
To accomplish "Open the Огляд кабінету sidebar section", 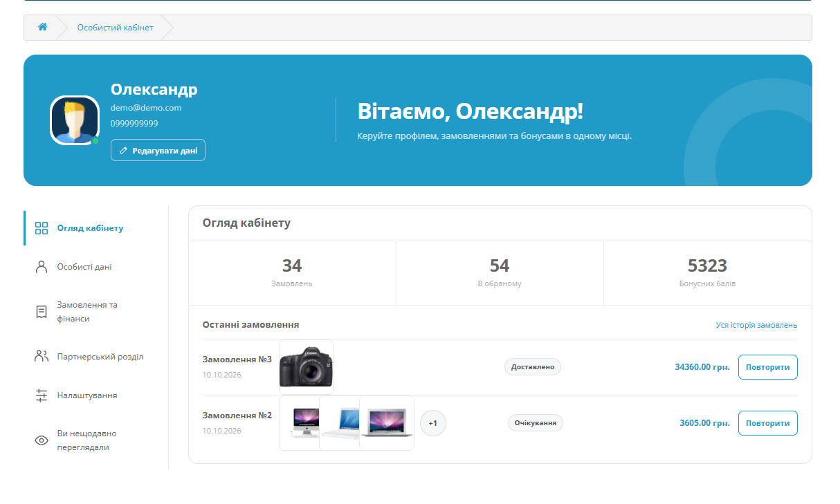I will coord(90,228).
